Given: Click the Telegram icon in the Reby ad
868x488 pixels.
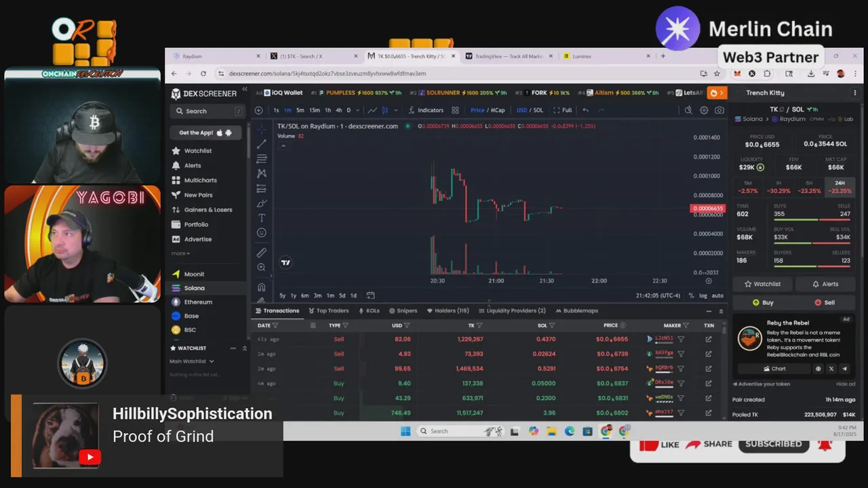Looking at the screenshot, I should (x=844, y=369).
